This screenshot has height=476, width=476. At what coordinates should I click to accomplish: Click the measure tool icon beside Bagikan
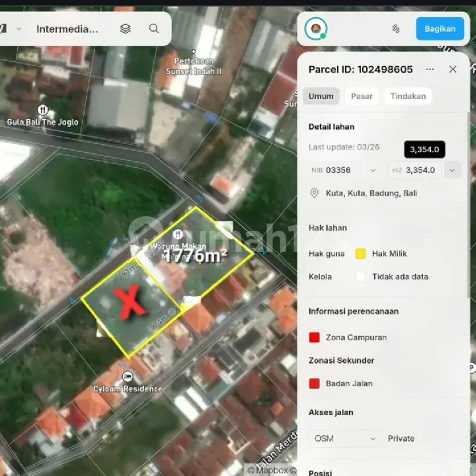(x=396, y=29)
